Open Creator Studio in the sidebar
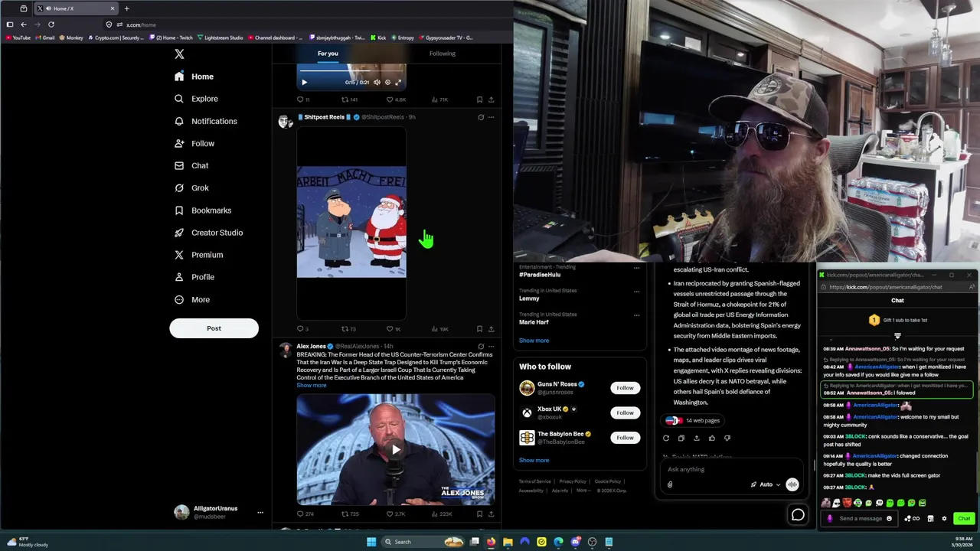 click(208, 233)
